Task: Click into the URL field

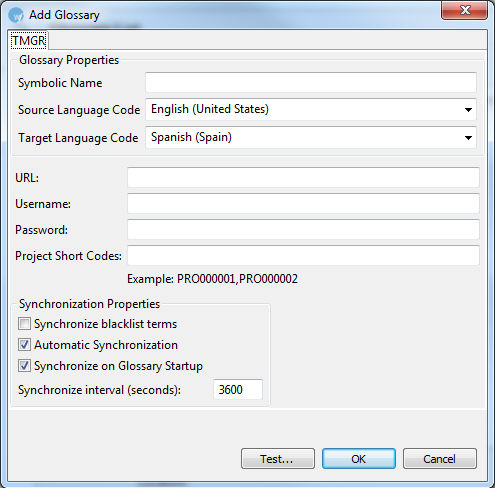Action: pos(303,177)
